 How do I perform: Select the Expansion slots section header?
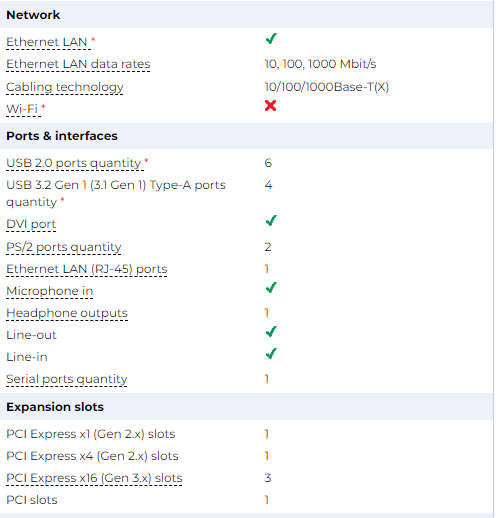[x=55, y=407]
